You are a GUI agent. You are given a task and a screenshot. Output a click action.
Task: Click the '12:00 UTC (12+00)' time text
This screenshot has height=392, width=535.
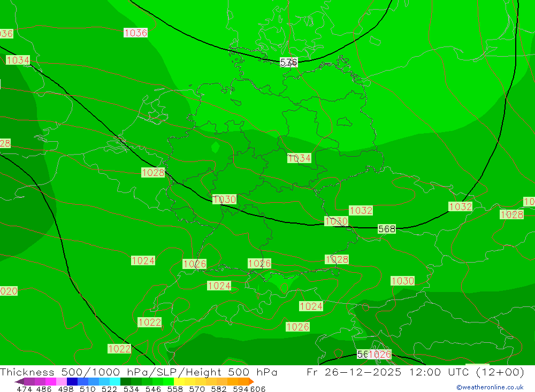pyautogui.click(x=467, y=372)
